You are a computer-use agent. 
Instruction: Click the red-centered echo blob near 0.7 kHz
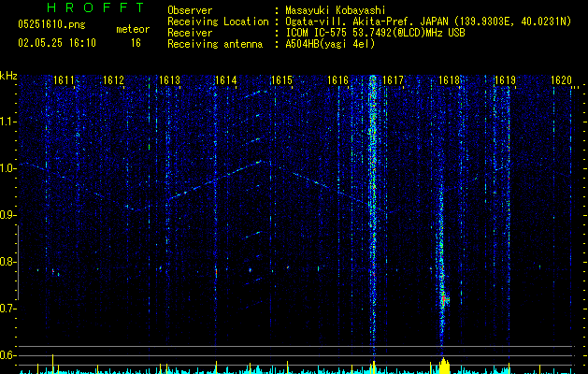tap(444, 300)
